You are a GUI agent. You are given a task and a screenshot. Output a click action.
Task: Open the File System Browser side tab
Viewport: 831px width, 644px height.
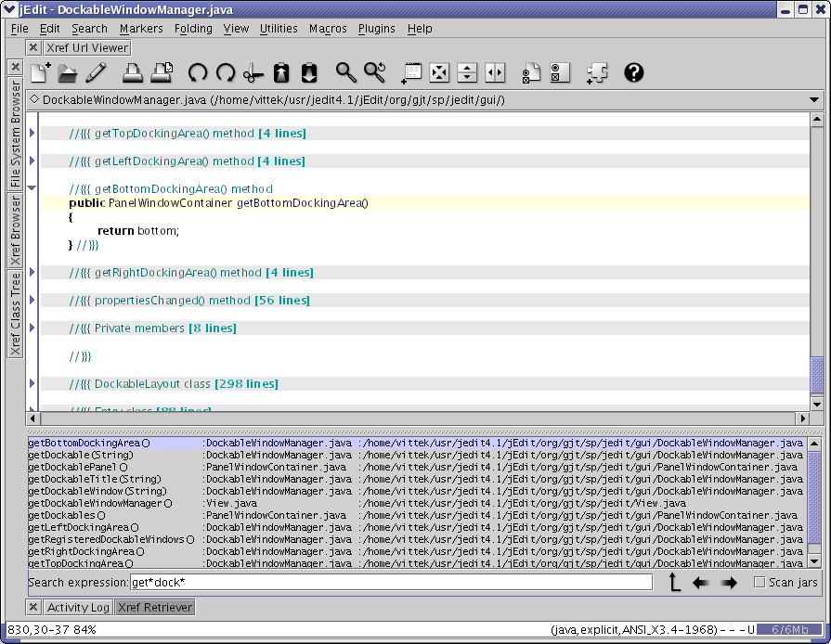tap(16, 134)
